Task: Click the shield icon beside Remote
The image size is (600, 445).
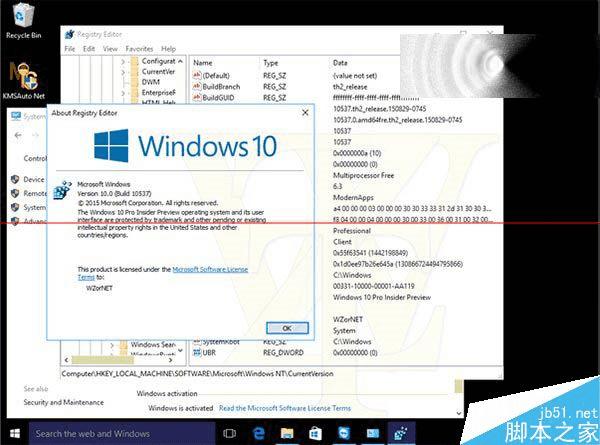Action: click(15, 193)
